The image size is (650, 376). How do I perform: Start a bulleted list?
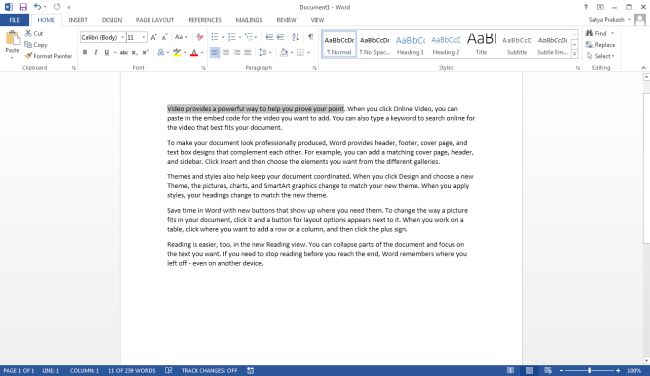point(215,37)
